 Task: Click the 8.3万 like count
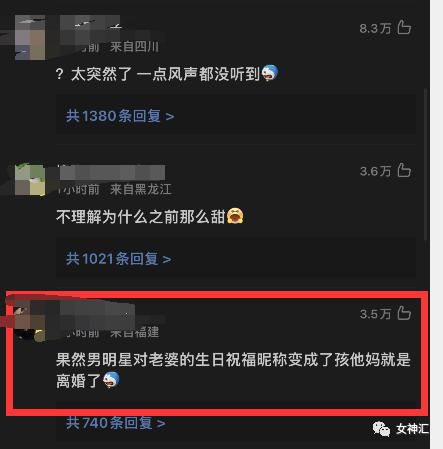(375, 28)
